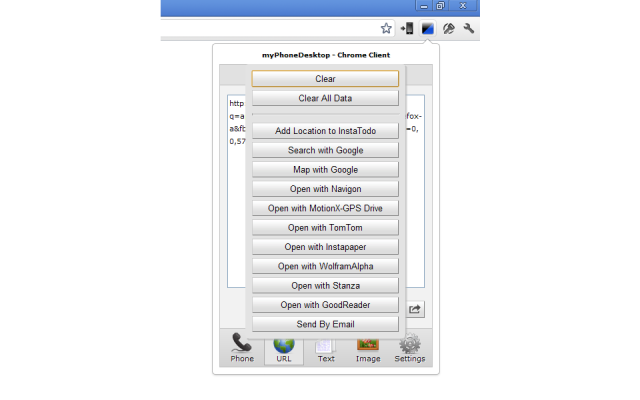
Task: Choose Open with TomTom
Action: (x=325, y=228)
